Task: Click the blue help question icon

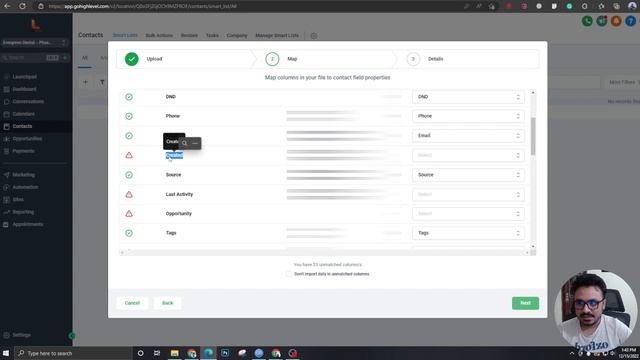Action: tap(630, 21)
